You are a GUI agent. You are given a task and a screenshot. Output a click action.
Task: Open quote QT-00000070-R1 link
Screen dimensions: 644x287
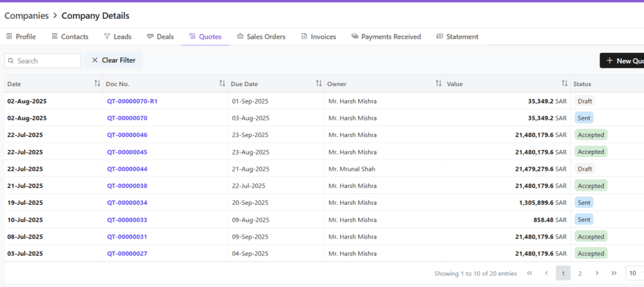132,101
